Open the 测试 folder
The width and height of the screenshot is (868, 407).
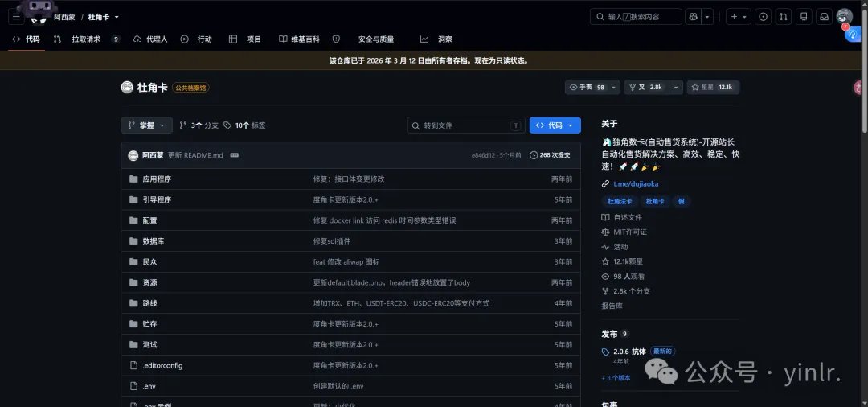click(x=149, y=345)
